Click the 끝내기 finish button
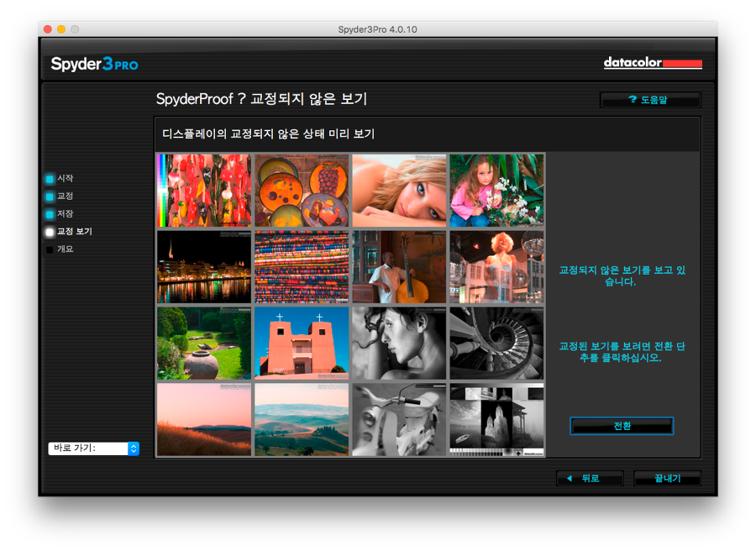The image size is (756, 551). [667, 479]
